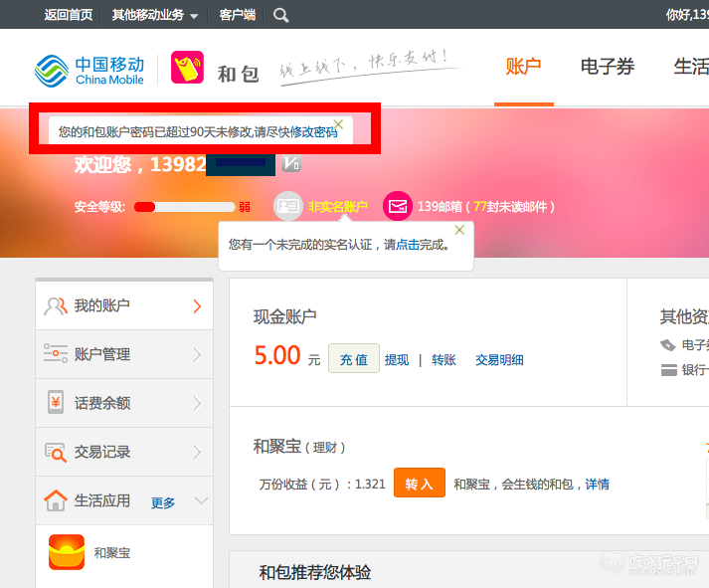The image size is (709, 588).
Task: Collapse the 生活应用 section chevron
Action: (x=201, y=500)
